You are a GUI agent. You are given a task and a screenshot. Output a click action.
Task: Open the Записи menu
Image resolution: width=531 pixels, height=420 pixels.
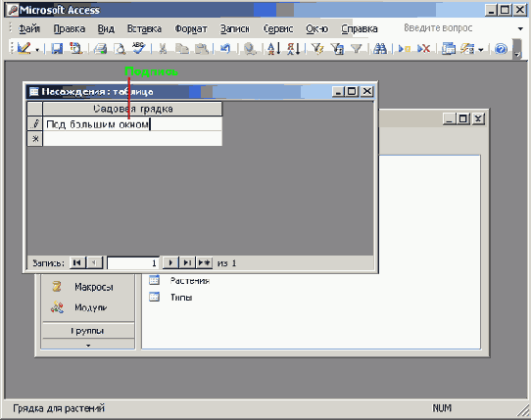point(235,28)
